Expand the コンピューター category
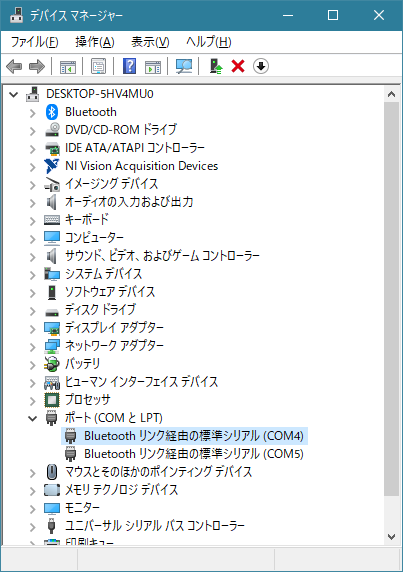Image resolution: width=403 pixels, height=572 pixels. [x=32, y=239]
